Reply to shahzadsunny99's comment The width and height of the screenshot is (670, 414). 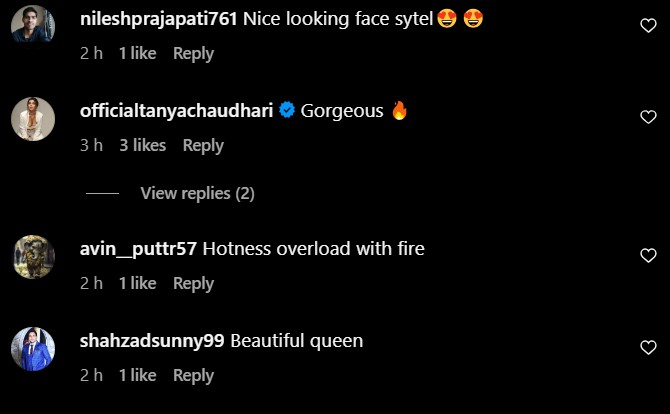click(x=193, y=375)
